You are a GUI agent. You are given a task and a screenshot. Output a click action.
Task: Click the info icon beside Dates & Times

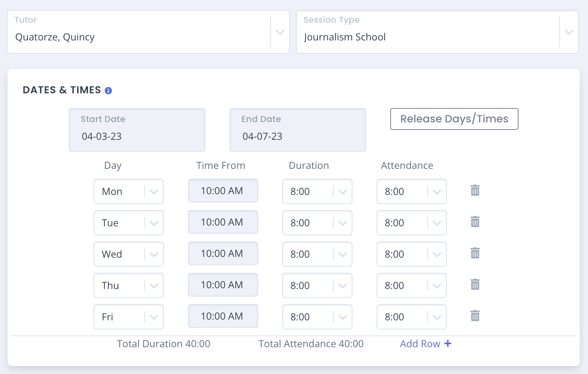[x=108, y=91]
